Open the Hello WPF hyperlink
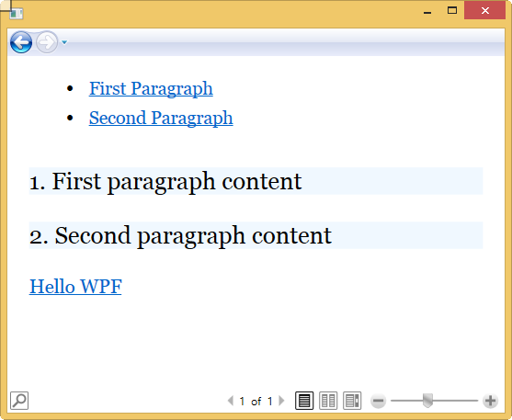Viewport: 512px width, 420px height. click(75, 287)
